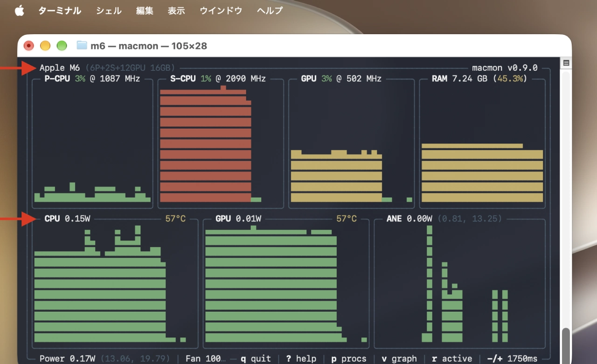The image size is (597, 364).
Task: Click the 'GPU 0.01W' power label
Action: click(238, 219)
